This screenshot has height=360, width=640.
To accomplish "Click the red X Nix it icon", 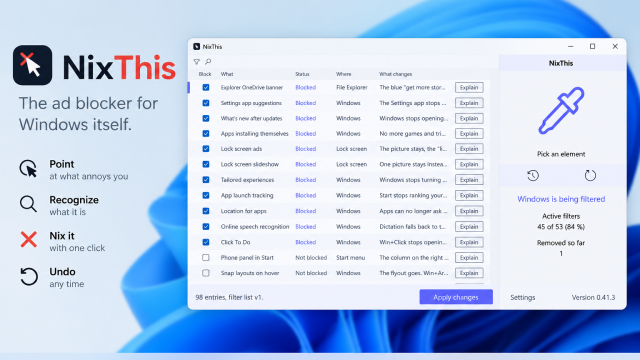I will pos(29,239).
